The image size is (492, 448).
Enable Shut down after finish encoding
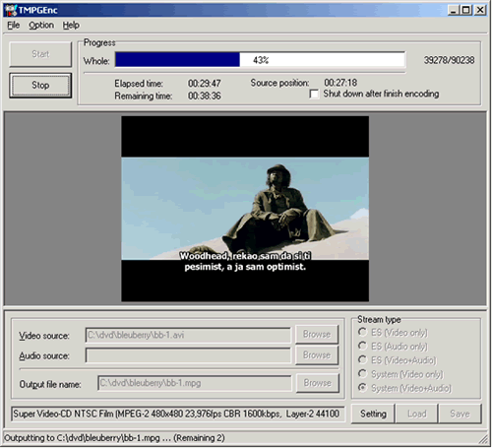[x=314, y=95]
